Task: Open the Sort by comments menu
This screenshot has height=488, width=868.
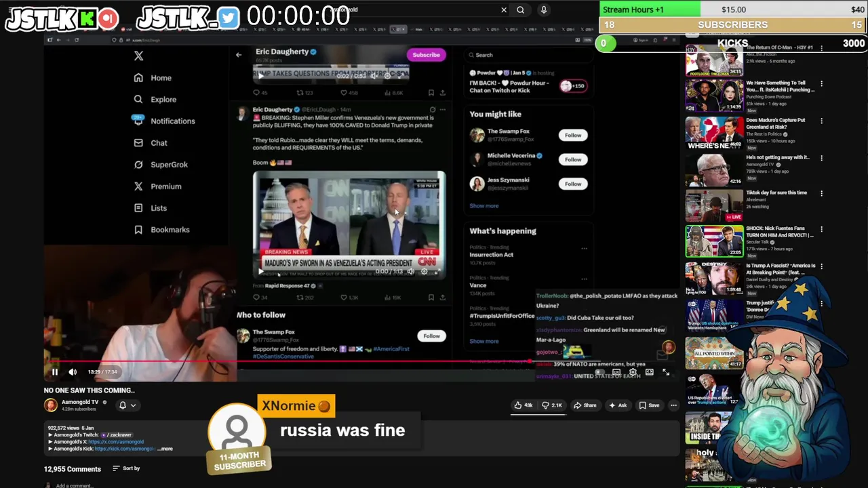Action: tap(126, 468)
